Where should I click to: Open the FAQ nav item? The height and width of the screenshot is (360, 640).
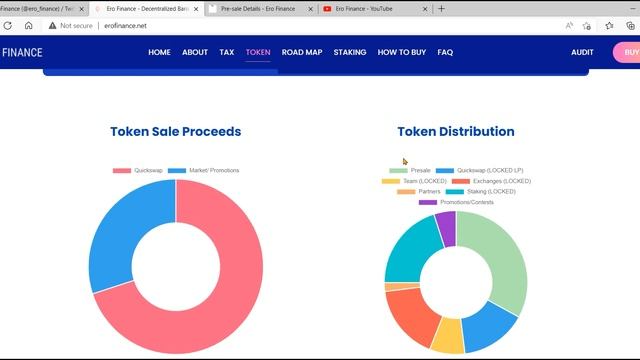[445, 52]
